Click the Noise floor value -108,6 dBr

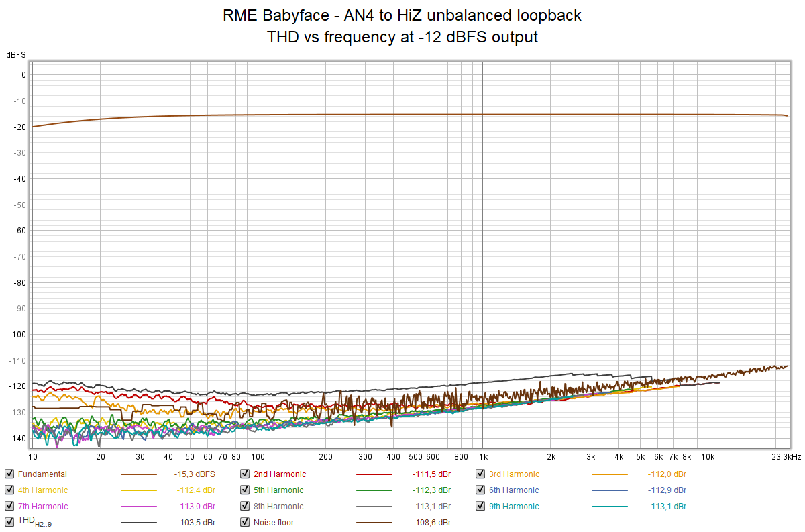(x=431, y=523)
